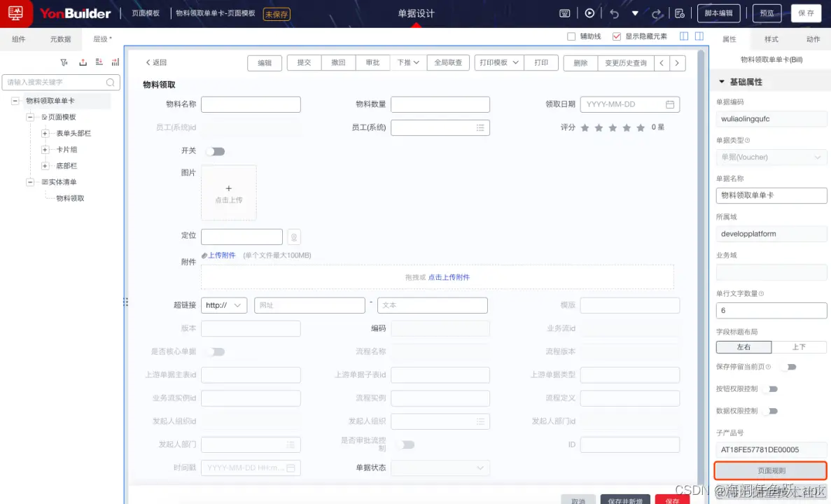Open the 下推 dropdown button
Viewport: 831px width, 504px height.
[408, 62]
